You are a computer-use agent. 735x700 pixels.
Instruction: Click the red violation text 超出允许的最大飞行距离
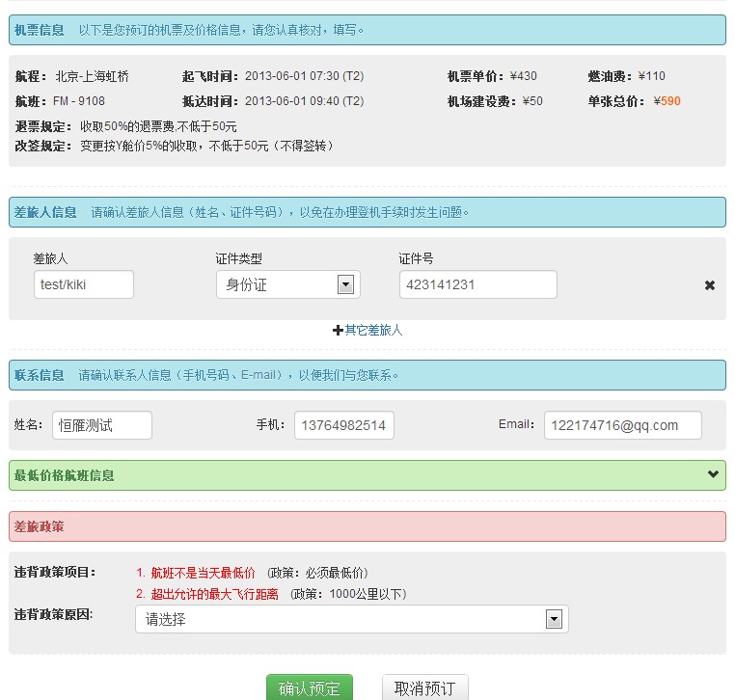[x=213, y=594]
